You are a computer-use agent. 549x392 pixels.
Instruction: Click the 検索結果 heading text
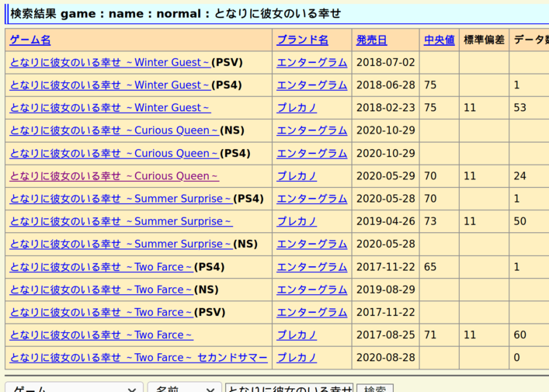click(x=175, y=14)
